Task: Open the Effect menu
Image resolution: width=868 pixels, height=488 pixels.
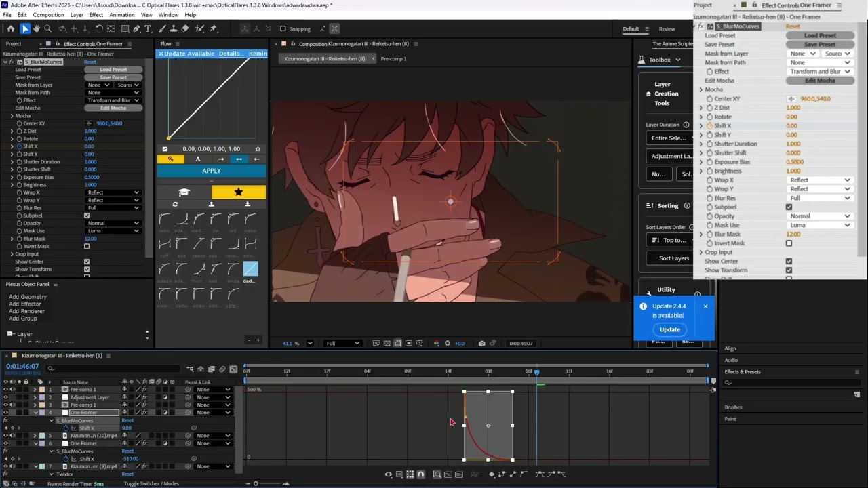Action: pyautogui.click(x=96, y=15)
